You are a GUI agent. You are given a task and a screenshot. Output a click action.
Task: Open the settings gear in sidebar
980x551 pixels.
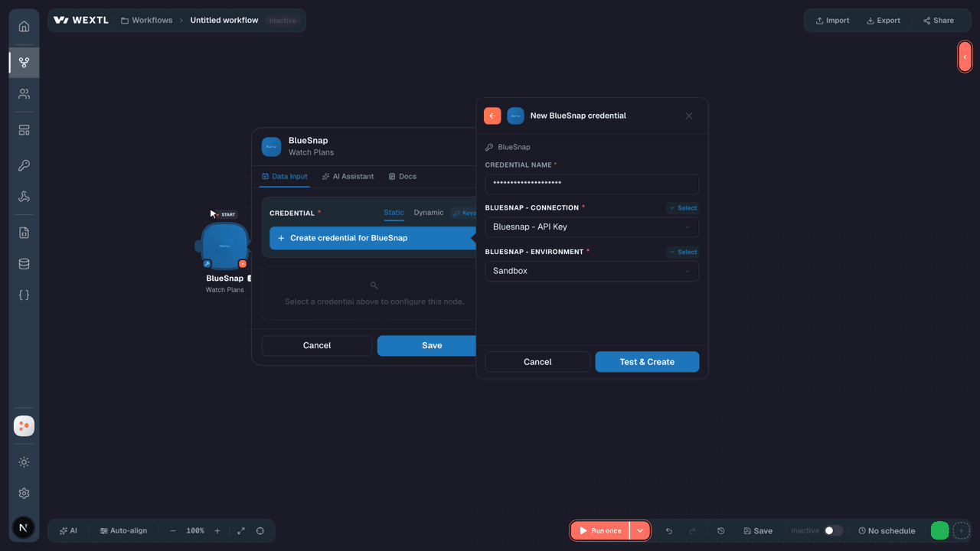pyautogui.click(x=24, y=494)
